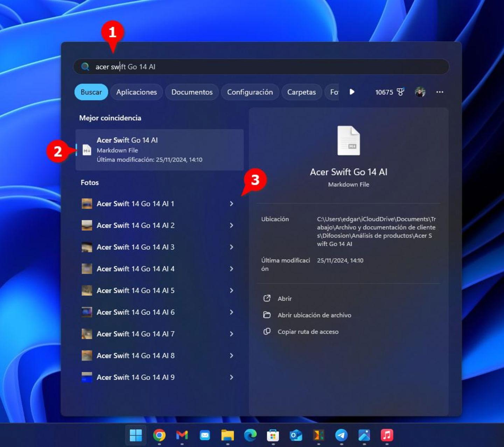Image resolution: width=504 pixels, height=447 pixels.
Task: Choose Abrir ubicación de archivo
Action: click(x=314, y=315)
